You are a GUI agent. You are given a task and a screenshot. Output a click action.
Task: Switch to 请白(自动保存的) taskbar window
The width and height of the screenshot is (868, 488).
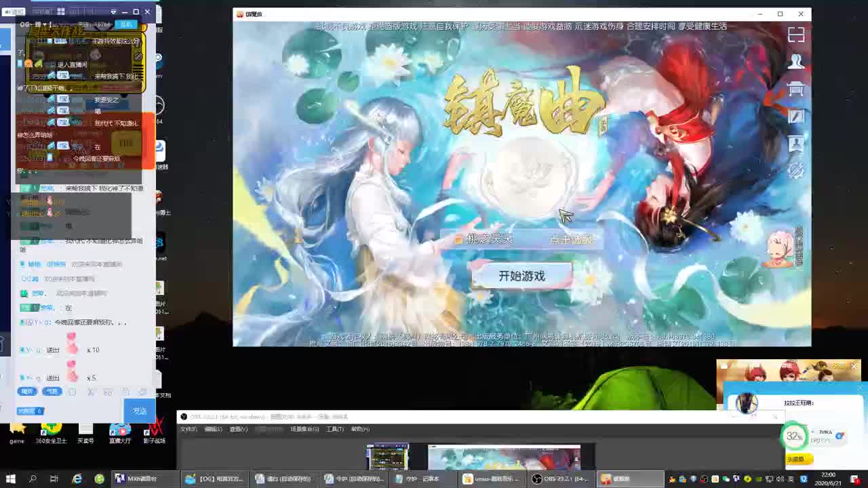pos(283,479)
